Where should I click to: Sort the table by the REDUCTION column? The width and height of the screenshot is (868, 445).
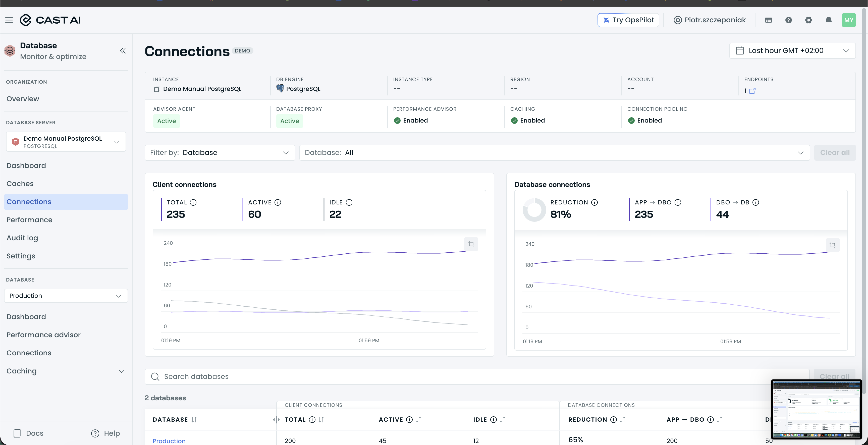pyautogui.click(x=623, y=420)
